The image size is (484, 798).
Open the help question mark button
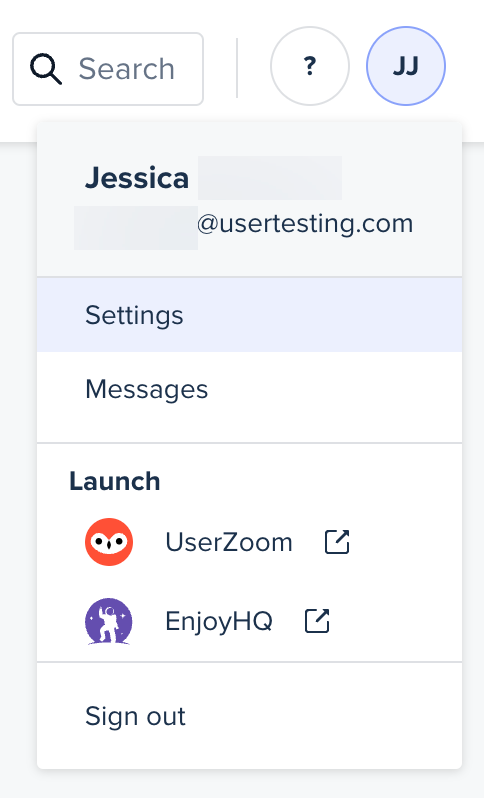coord(310,66)
